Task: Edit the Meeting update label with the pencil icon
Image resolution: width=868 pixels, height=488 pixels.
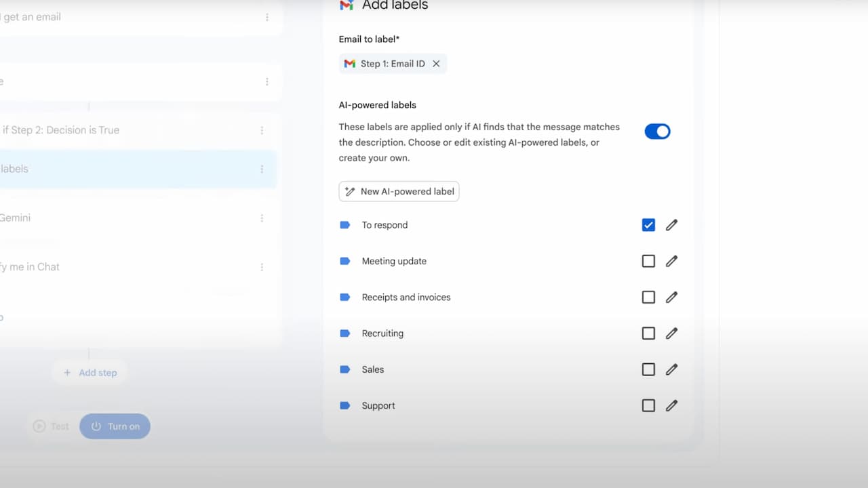Action: pyautogui.click(x=671, y=261)
